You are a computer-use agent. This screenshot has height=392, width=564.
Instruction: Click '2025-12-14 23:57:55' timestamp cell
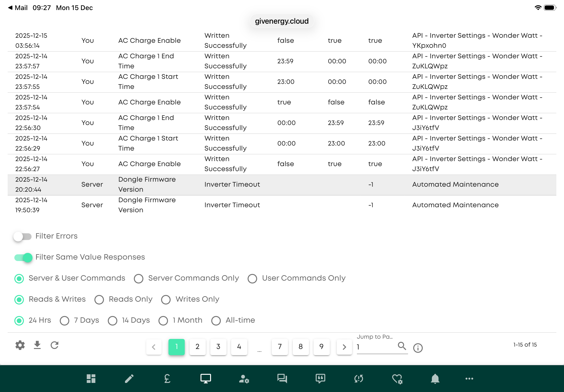pos(31,82)
